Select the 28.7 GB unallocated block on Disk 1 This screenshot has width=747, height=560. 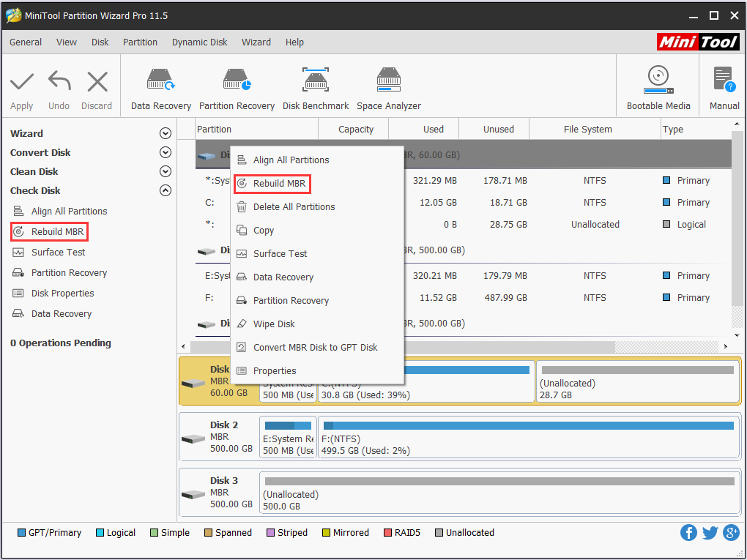(x=637, y=381)
